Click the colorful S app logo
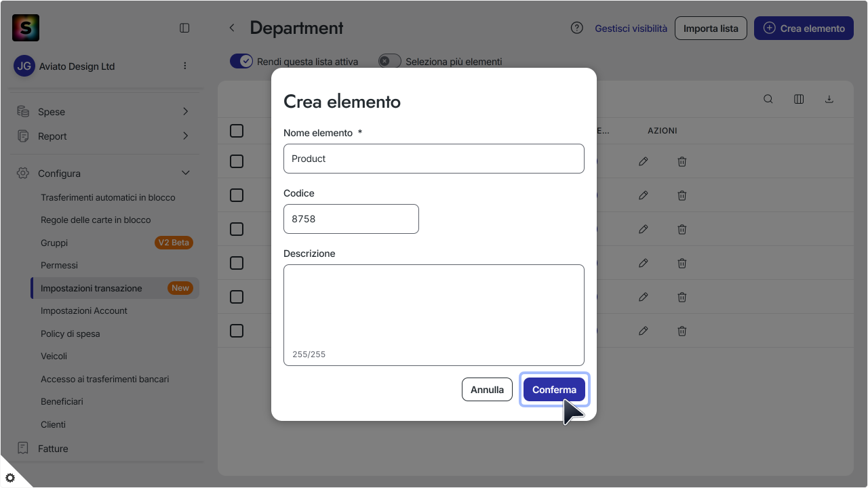The height and width of the screenshot is (488, 868). pyautogui.click(x=26, y=28)
